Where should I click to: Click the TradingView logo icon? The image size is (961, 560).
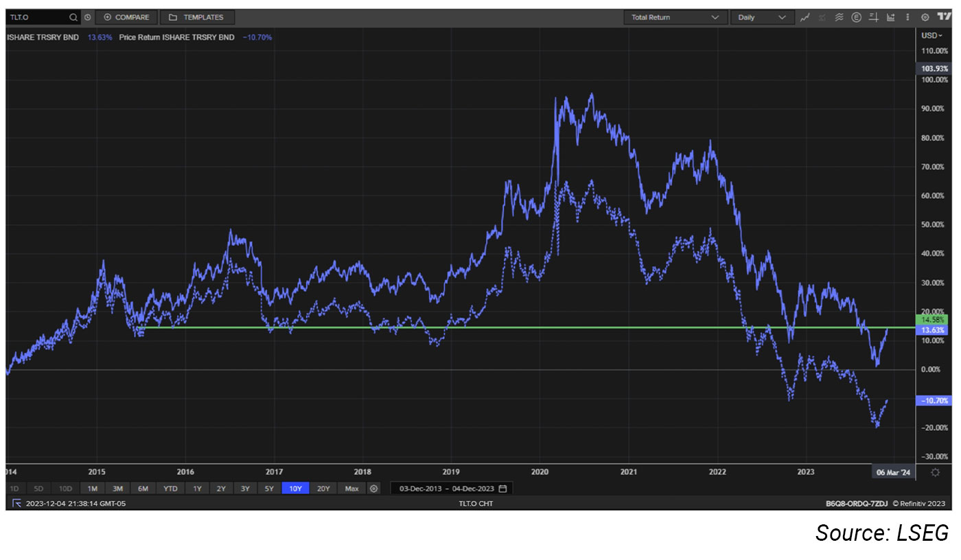(945, 17)
